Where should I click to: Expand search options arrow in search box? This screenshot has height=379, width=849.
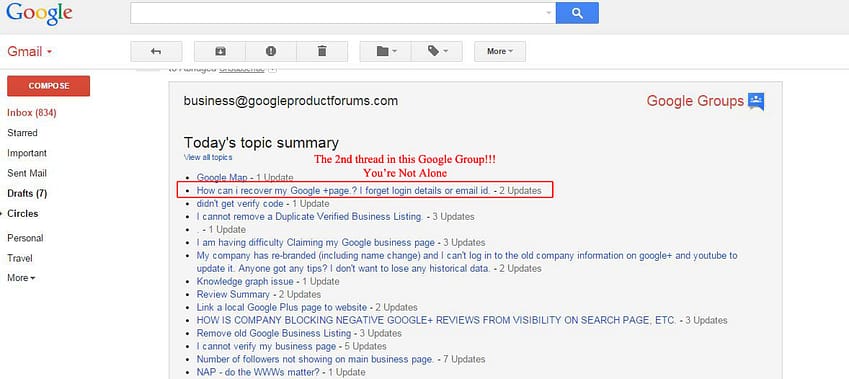(548, 13)
